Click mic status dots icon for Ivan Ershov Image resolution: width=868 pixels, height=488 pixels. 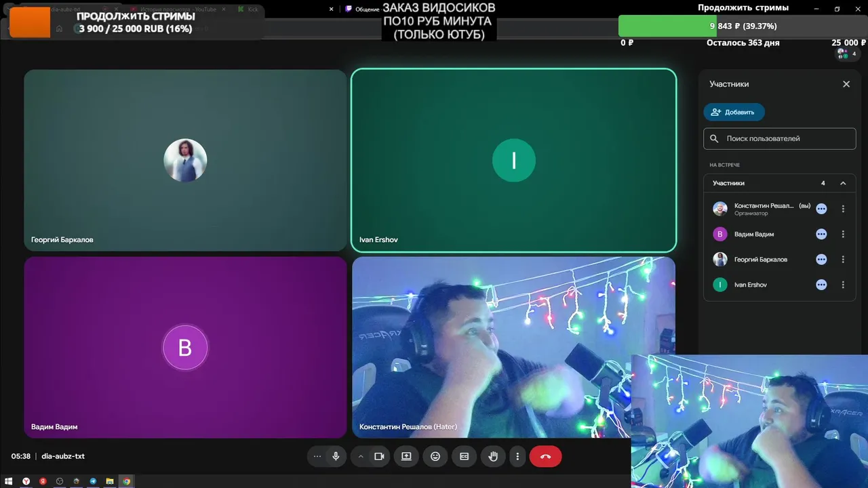tap(821, 285)
